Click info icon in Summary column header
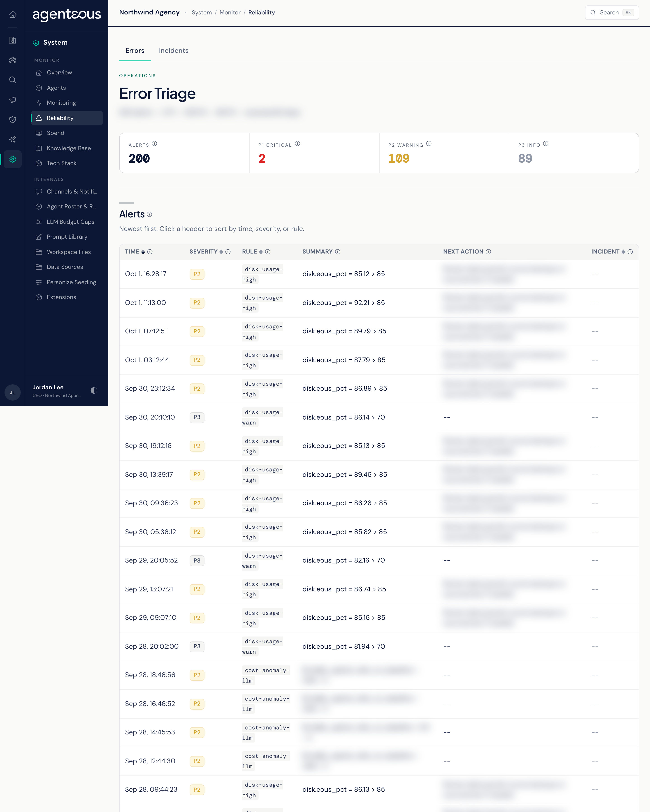The image size is (650, 812). tap(338, 252)
